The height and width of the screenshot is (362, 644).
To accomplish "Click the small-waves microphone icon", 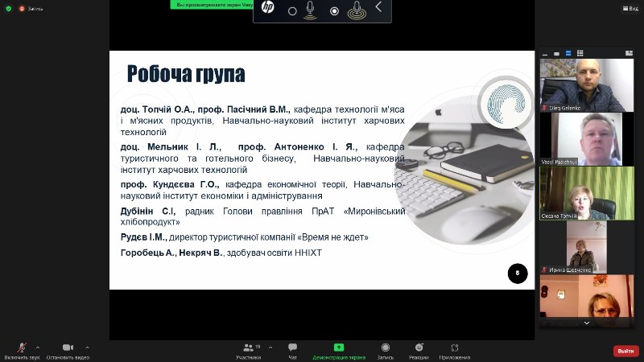I will 310,10.
